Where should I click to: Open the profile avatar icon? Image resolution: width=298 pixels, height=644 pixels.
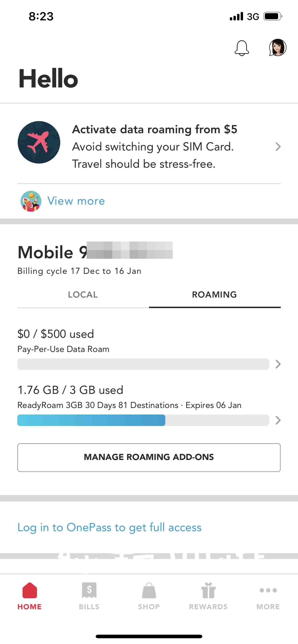[277, 47]
